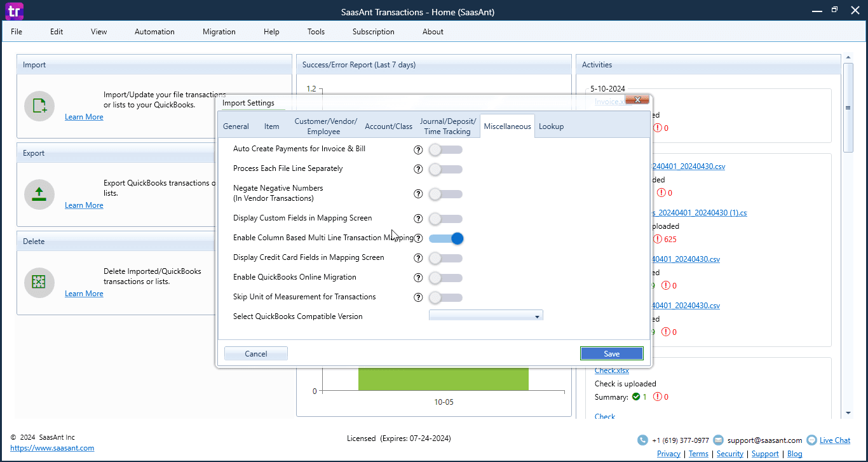The image size is (868, 462).
Task: Click Activities scrollbar down arrow
Action: tap(848, 413)
